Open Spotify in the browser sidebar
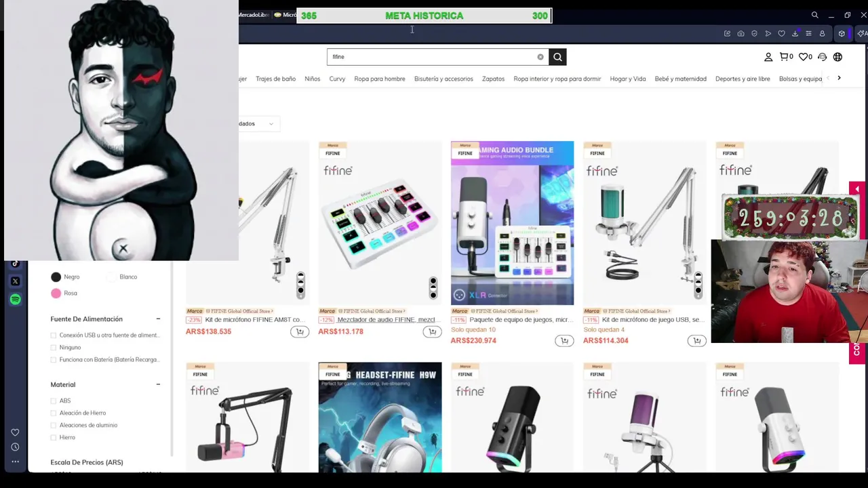The height and width of the screenshot is (488, 868). click(x=15, y=299)
